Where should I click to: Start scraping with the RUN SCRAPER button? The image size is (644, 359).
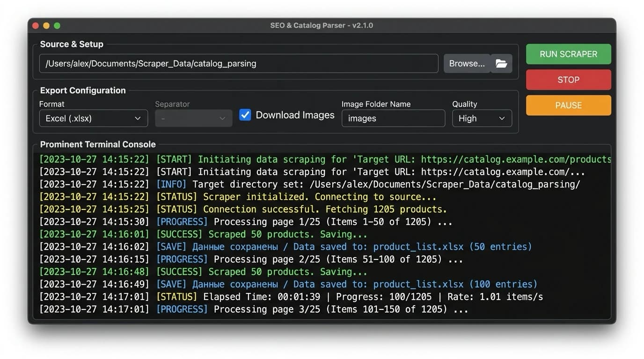pyautogui.click(x=568, y=54)
